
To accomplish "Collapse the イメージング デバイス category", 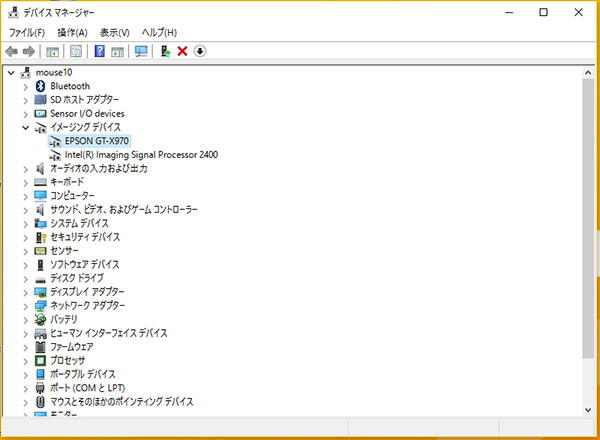I will coord(25,128).
